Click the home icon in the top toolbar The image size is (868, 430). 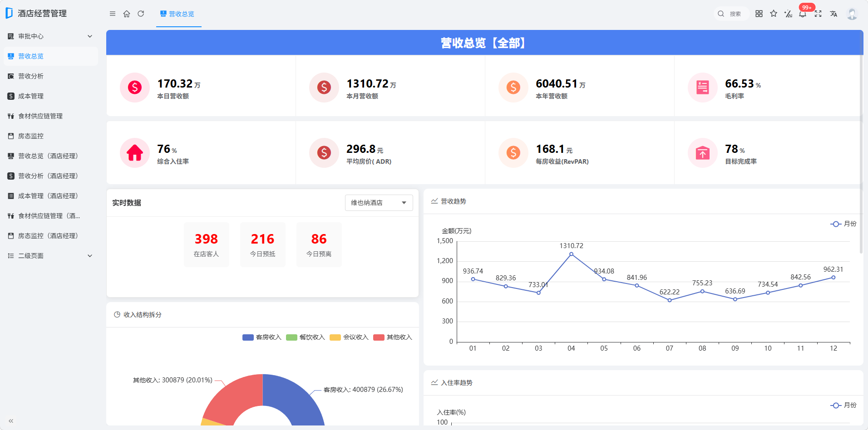pyautogui.click(x=127, y=14)
